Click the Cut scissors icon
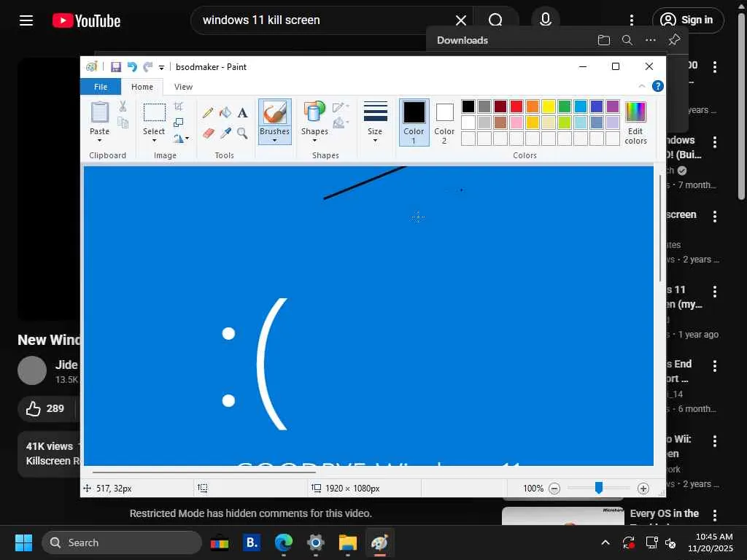 (123, 106)
